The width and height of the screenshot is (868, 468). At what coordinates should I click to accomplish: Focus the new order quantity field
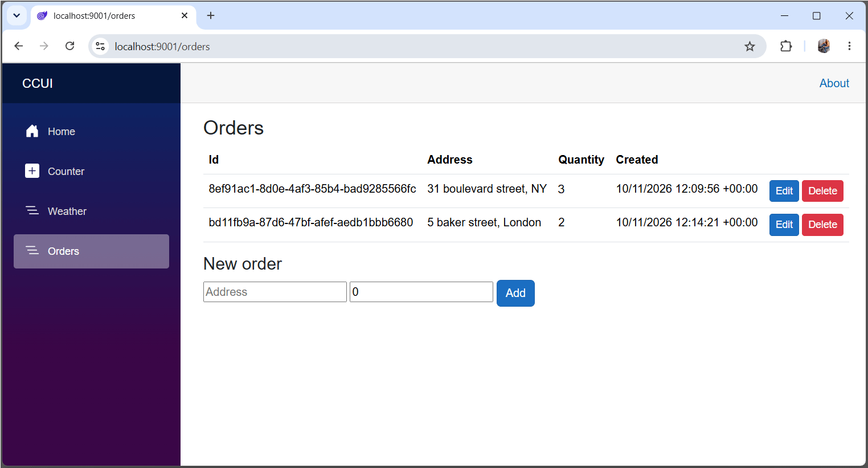pyautogui.click(x=421, y=292)
